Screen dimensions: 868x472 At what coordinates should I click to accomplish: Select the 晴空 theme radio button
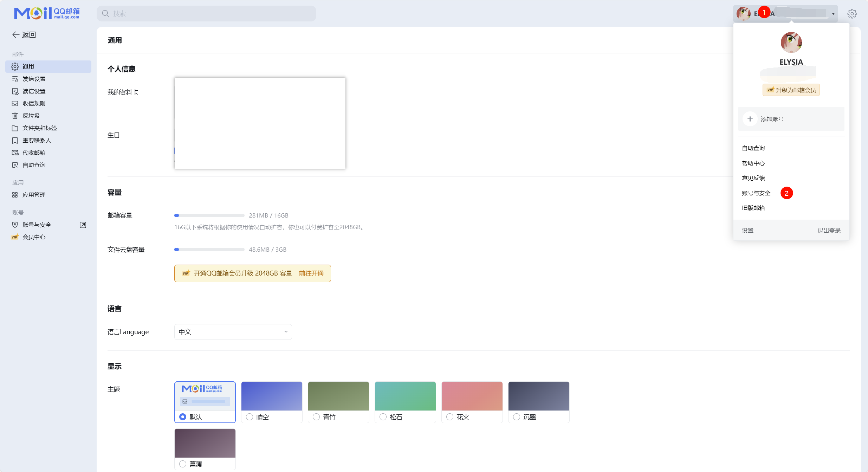tap(250, 417)
